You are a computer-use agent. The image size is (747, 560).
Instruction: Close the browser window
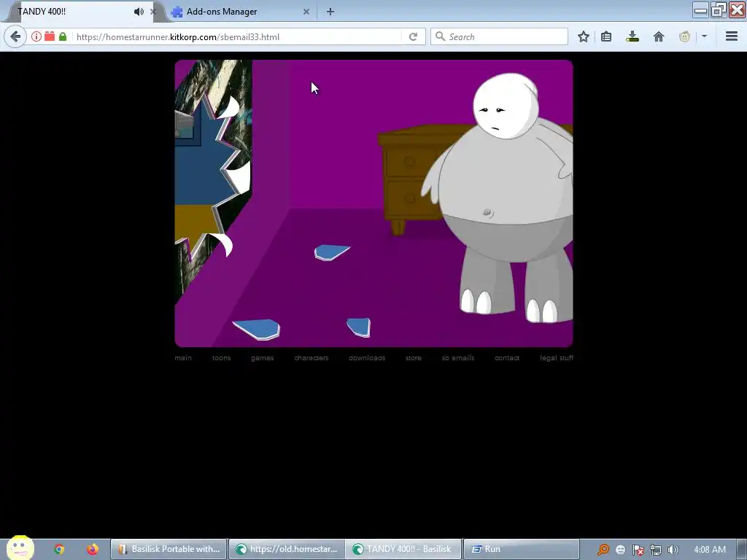(x=737, y=10)
